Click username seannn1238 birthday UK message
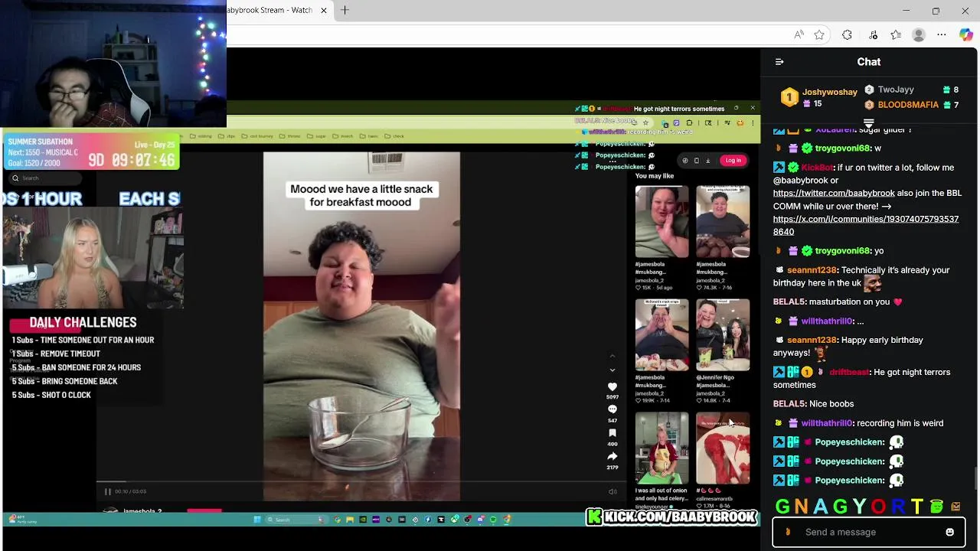Viewport: 980px width, 551px height. coord(812,270)
